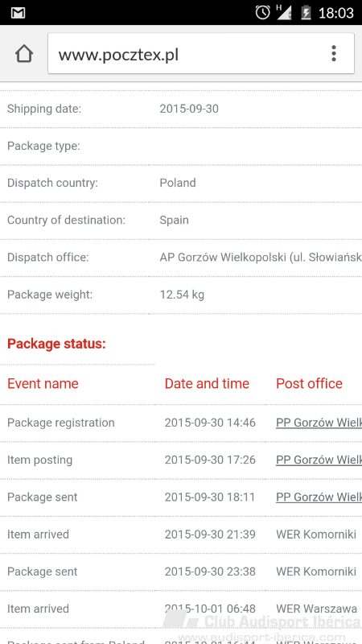The width and height of the screenshot is (362, 644).
Task: Tap the 18:03 clock in status bar
Action: [335, 13]
